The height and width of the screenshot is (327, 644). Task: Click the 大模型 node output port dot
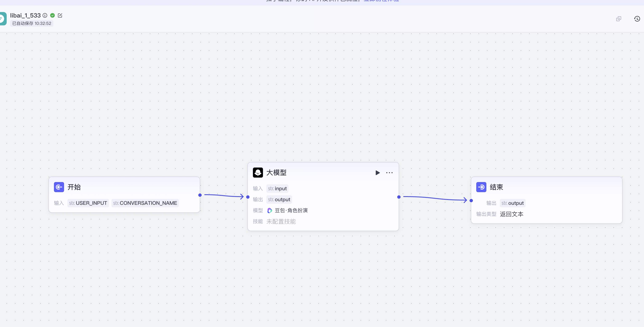399,197
